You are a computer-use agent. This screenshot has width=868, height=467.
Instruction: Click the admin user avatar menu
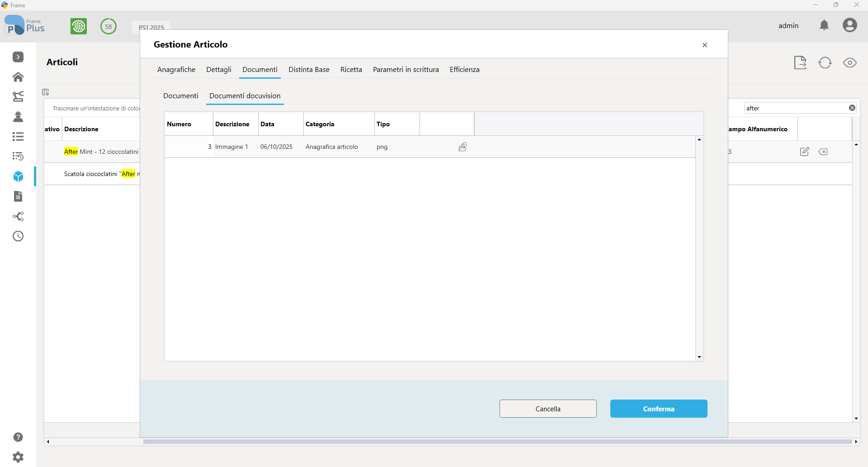(850, 25)
